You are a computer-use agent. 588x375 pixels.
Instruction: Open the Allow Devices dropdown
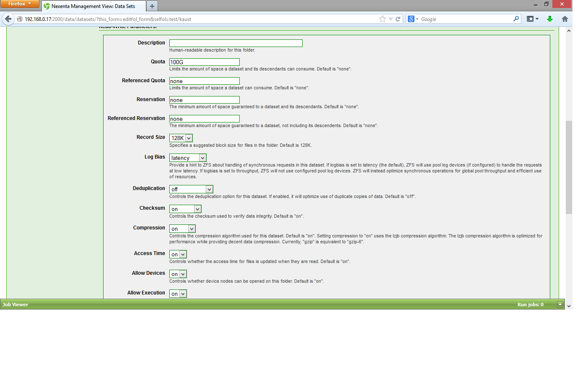tap(178, 274)
